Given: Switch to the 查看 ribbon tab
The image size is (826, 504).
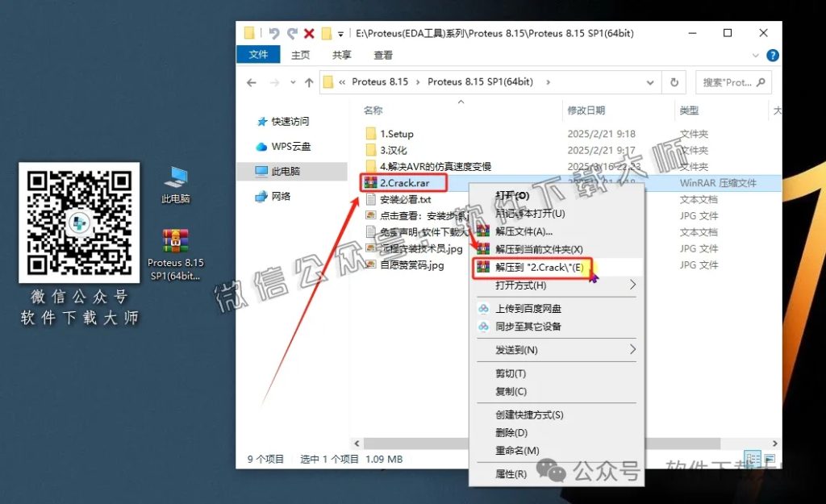Looking at the screenshot, I should coord(382,55).
